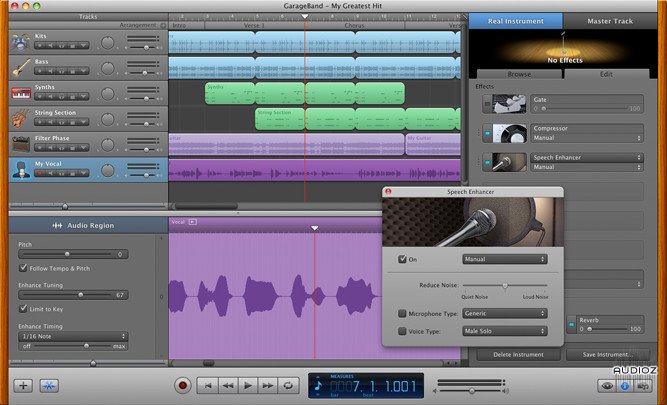Show automation for the Kits track
This screenshot has width=667, height=405.
point(85,46)
